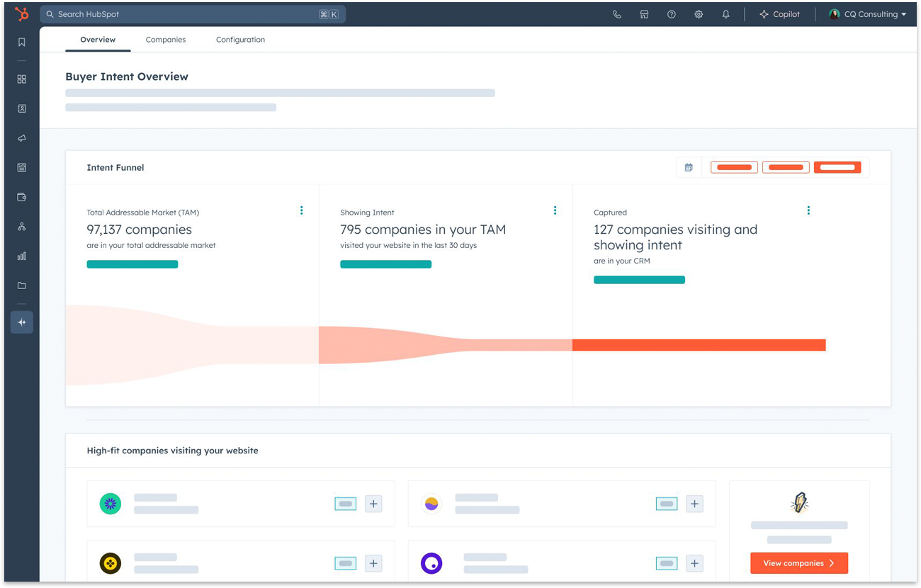Open options menu on the TAM card
This screenshot has height=588, width=921.
coord(301,210)
